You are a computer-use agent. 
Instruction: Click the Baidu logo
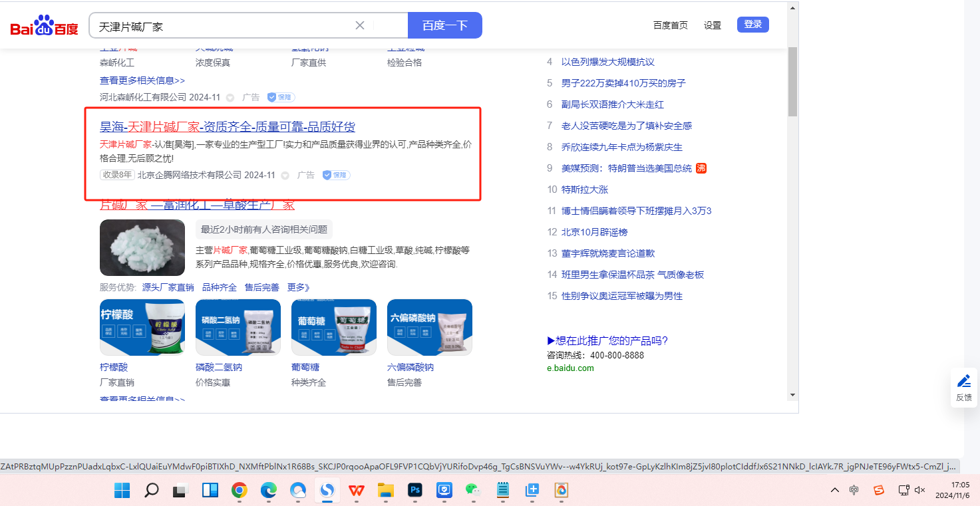click(x=44, y=27)
